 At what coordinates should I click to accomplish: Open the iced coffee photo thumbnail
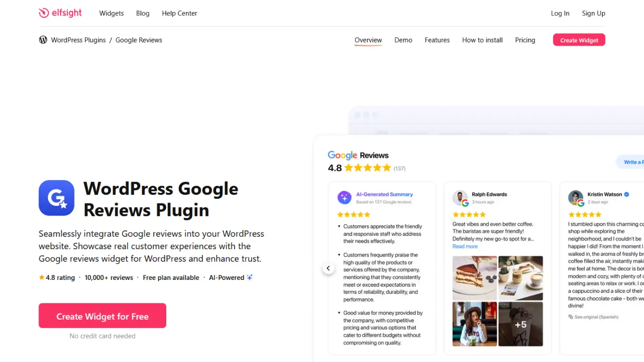click(x=520, y=278)
